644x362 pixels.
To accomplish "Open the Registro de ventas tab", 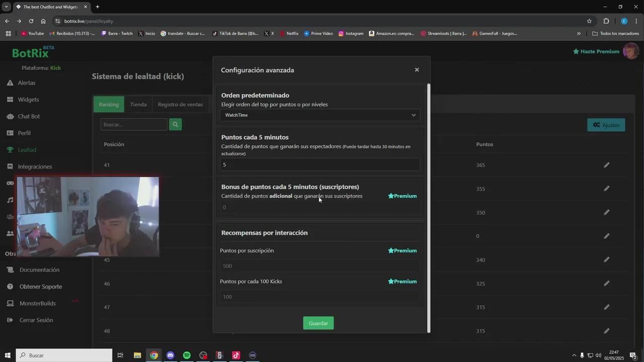I will click(180, 105).
